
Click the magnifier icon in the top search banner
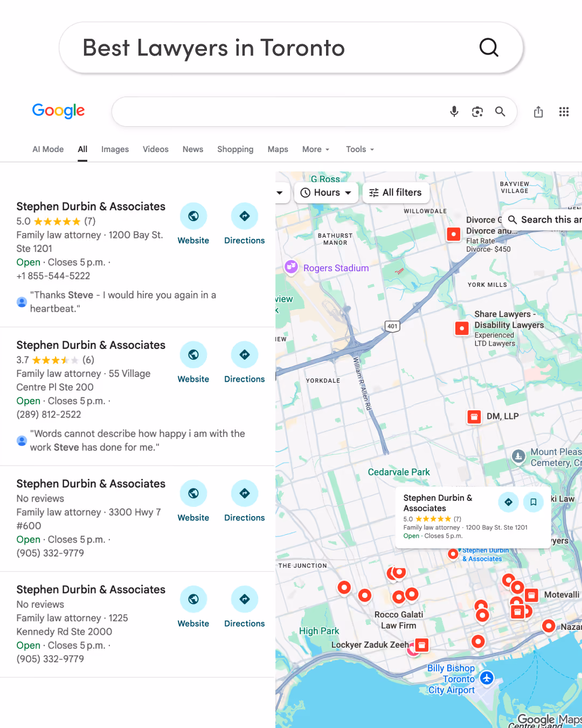point(489,47)
